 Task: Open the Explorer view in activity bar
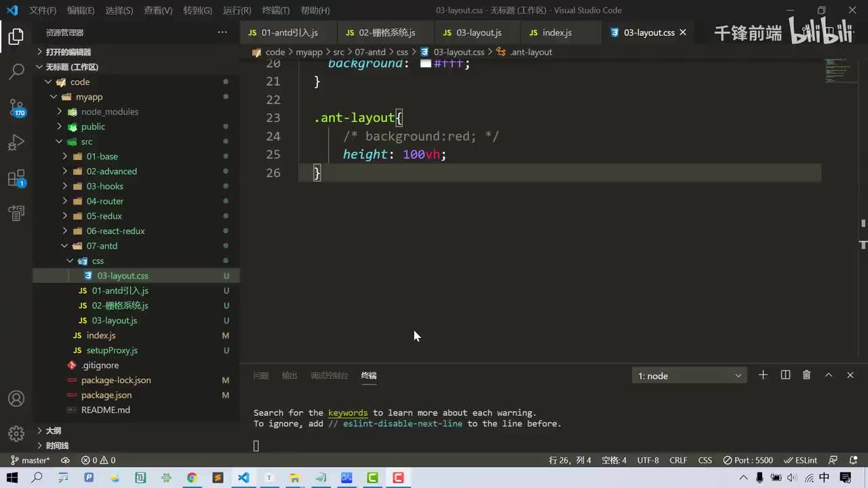[x=16, y=37]
